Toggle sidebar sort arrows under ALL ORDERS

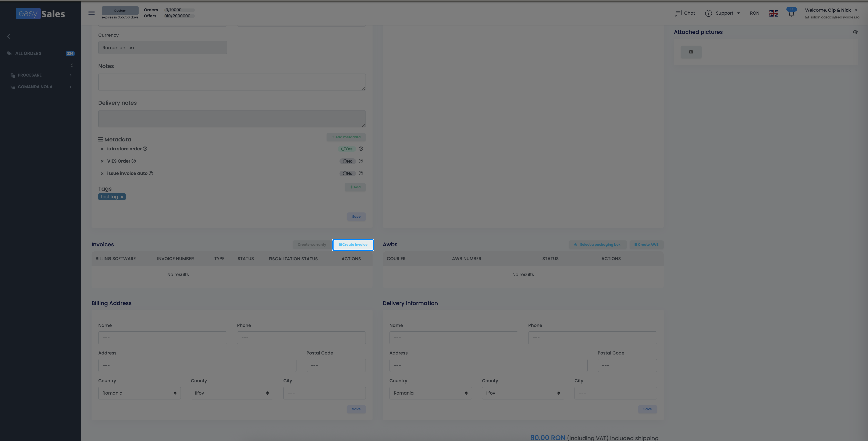click(x=72, y=65)
